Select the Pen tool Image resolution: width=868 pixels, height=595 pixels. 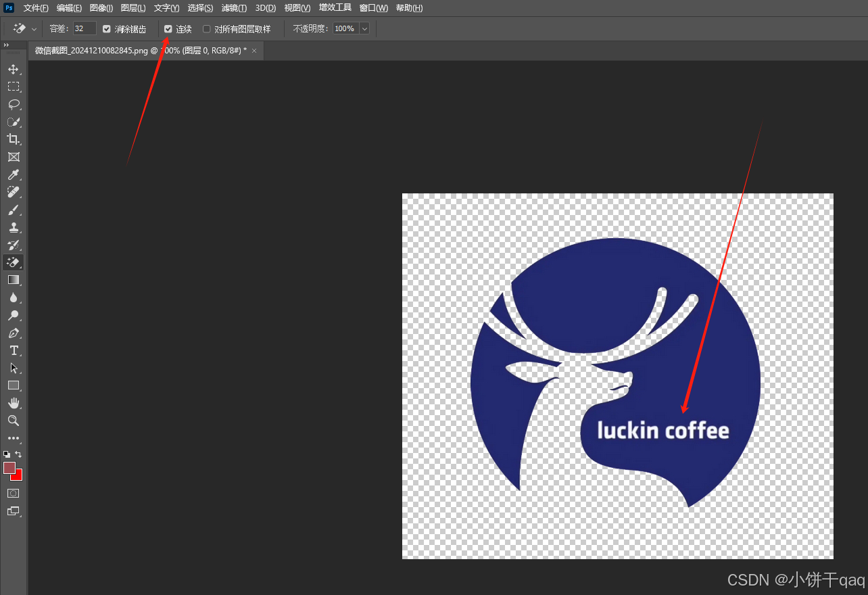point(14,333)
